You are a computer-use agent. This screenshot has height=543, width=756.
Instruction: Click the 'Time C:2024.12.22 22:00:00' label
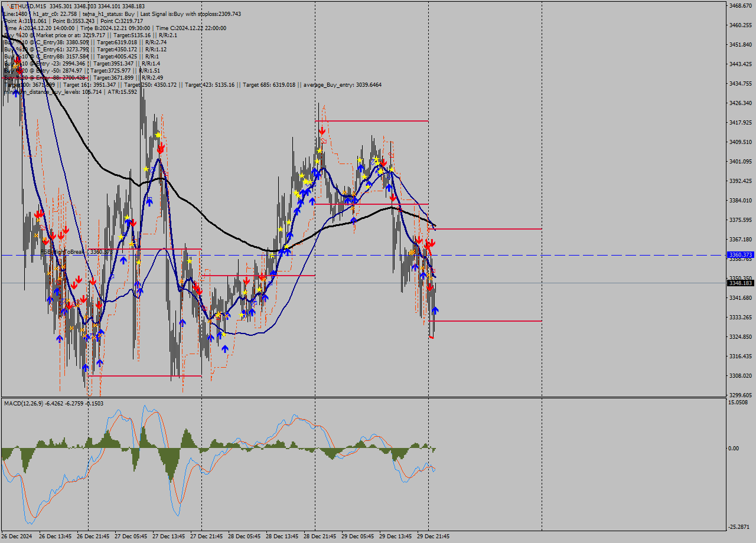coord(191,28)
